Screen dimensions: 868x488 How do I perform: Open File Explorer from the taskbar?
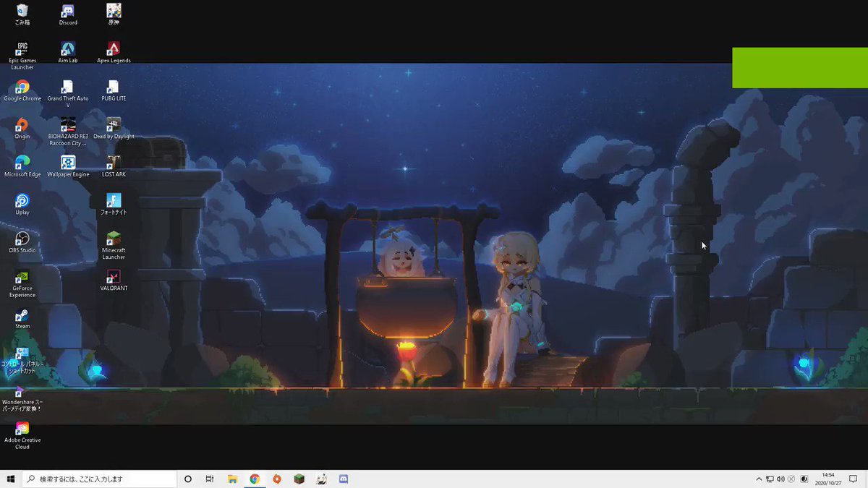point(233,479)
